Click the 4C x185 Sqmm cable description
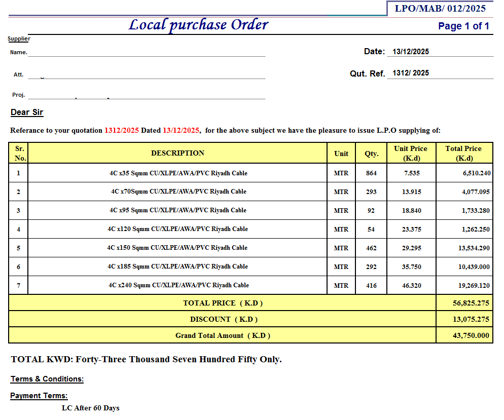504x420 pixels. click(x=178, y=266)
